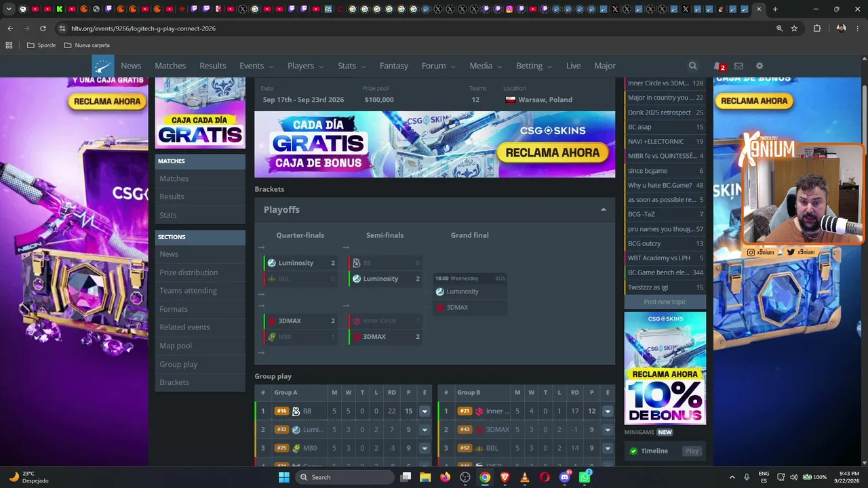
Task: Open Fantasy in the top navigation
Action: (394, 66)
